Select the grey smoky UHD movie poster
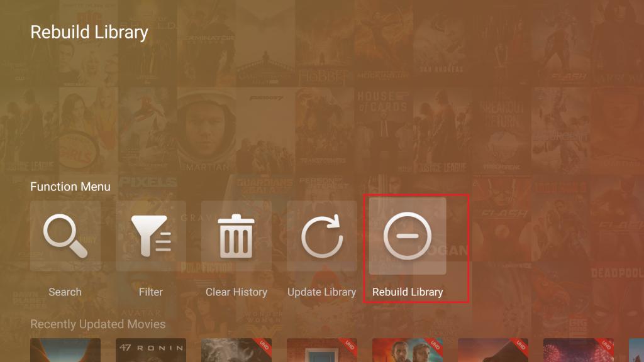The height and width of the screenshot is (362, 644). pyautogui.click(x=236, y=350)
